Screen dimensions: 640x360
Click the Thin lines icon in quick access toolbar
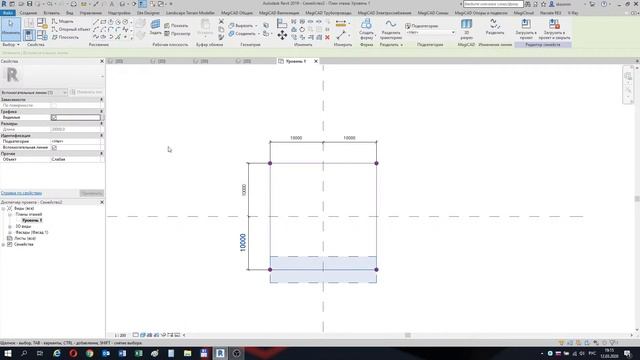click(x=142, y=4)
